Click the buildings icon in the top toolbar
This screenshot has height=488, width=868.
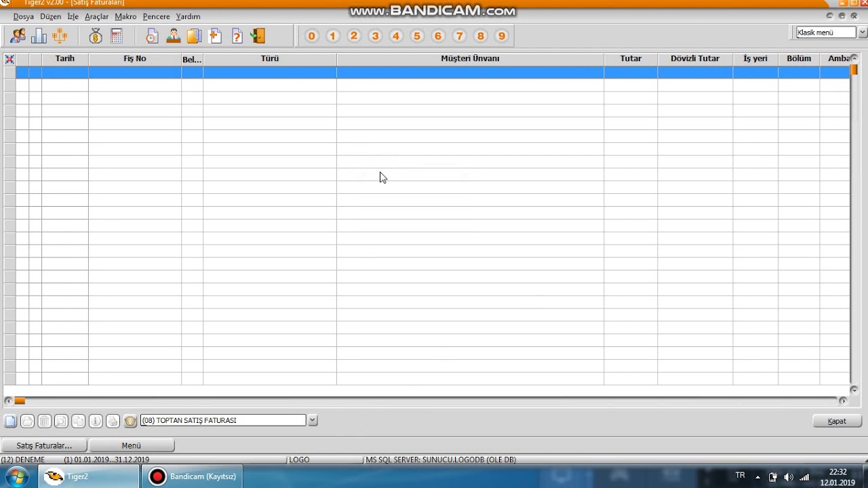pyautogui.click(x=39, y=36)
